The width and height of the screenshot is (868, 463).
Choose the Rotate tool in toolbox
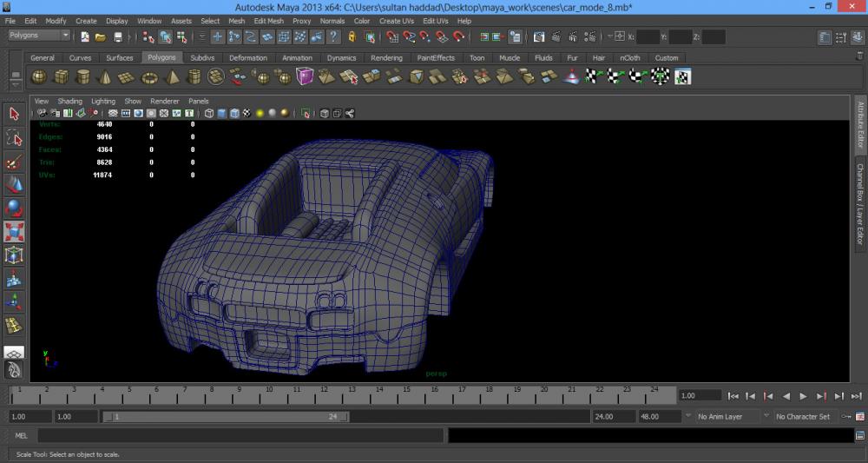14,208
